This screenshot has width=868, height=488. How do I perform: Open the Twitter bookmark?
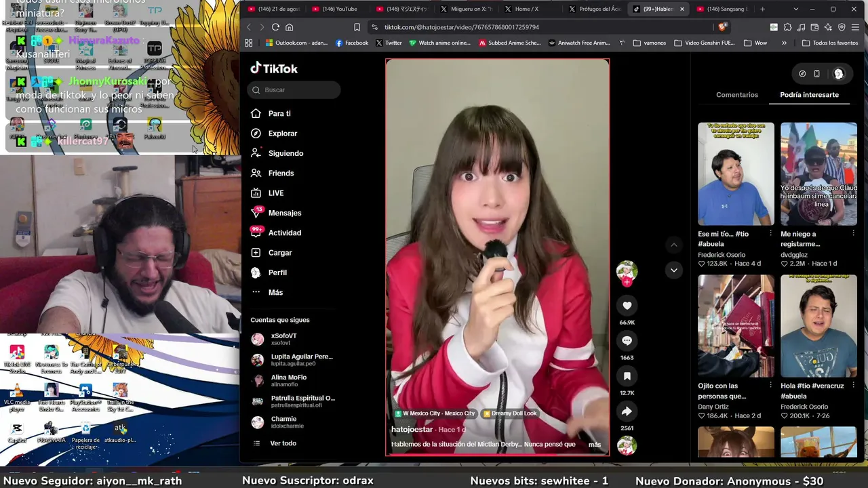[389, 43]
